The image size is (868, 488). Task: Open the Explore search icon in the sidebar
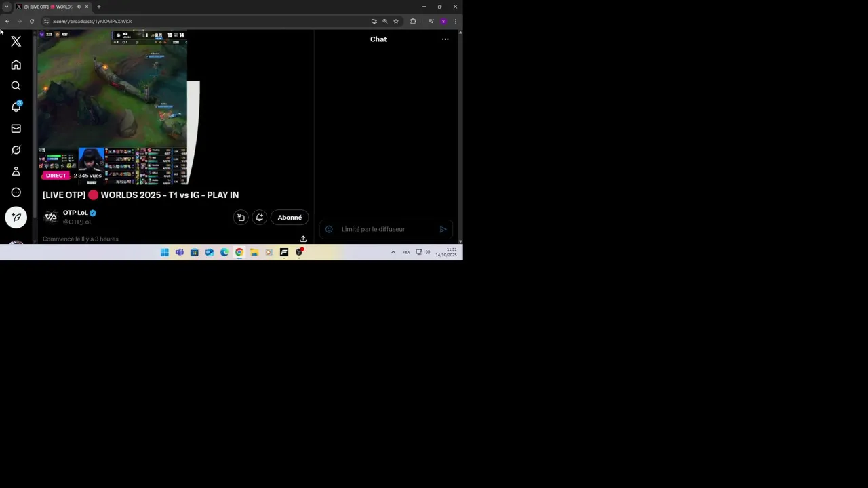pos(16,86)
